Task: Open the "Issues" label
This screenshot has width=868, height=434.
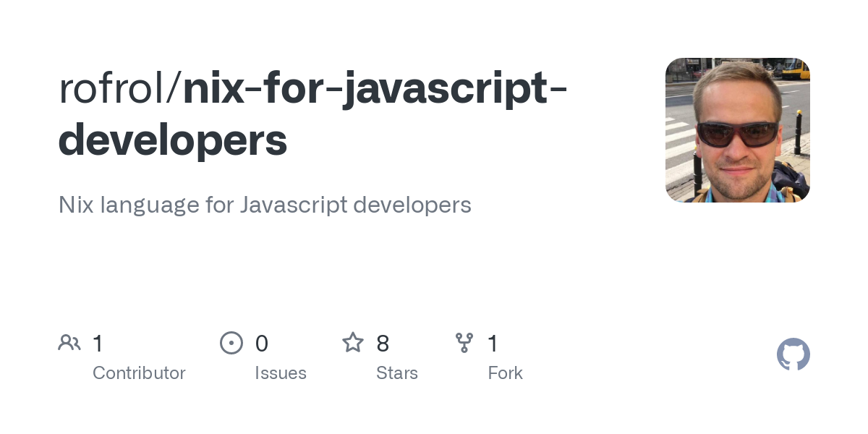Action: 281,373
